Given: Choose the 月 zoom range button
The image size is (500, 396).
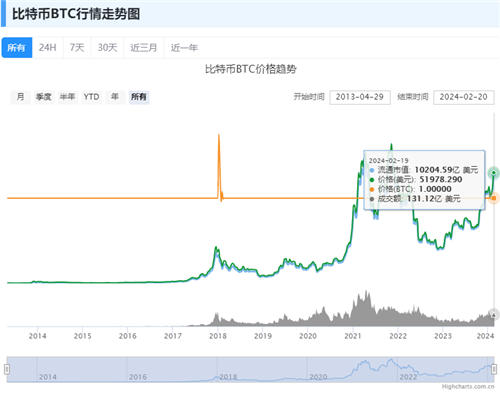Looking at the screenshot, I should click(20, 97).
